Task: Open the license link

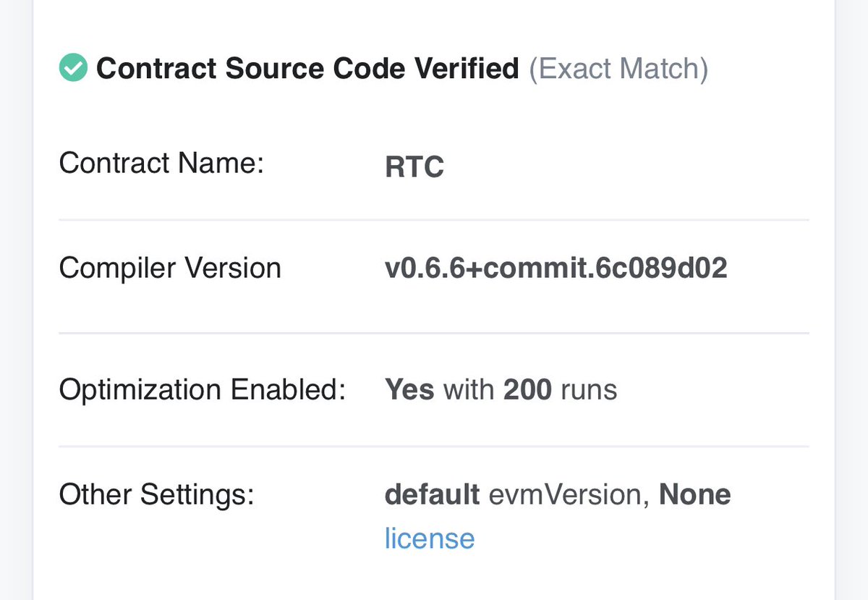Action: pyautogui.click(x=430, y=538)
